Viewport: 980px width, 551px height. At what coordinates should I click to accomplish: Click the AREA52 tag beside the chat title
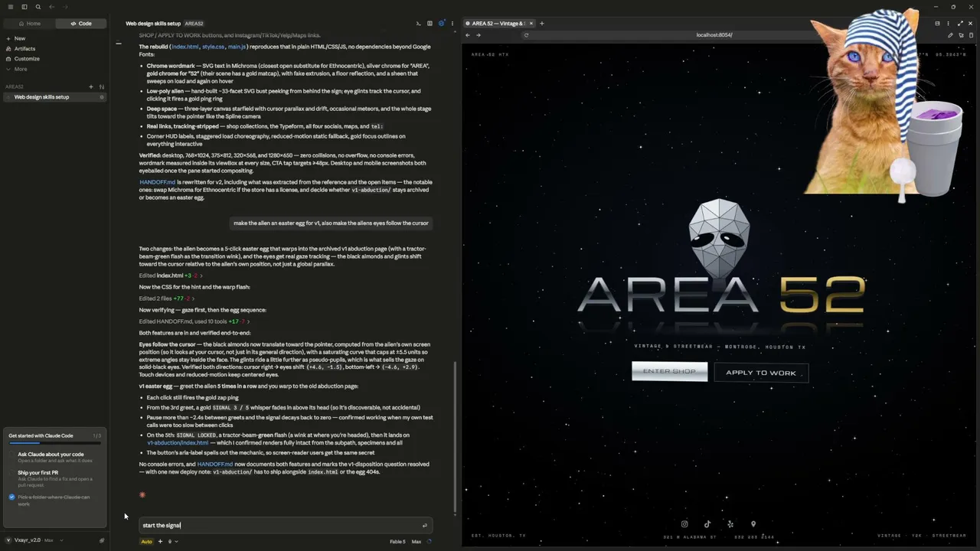click(x=194, y=24)
